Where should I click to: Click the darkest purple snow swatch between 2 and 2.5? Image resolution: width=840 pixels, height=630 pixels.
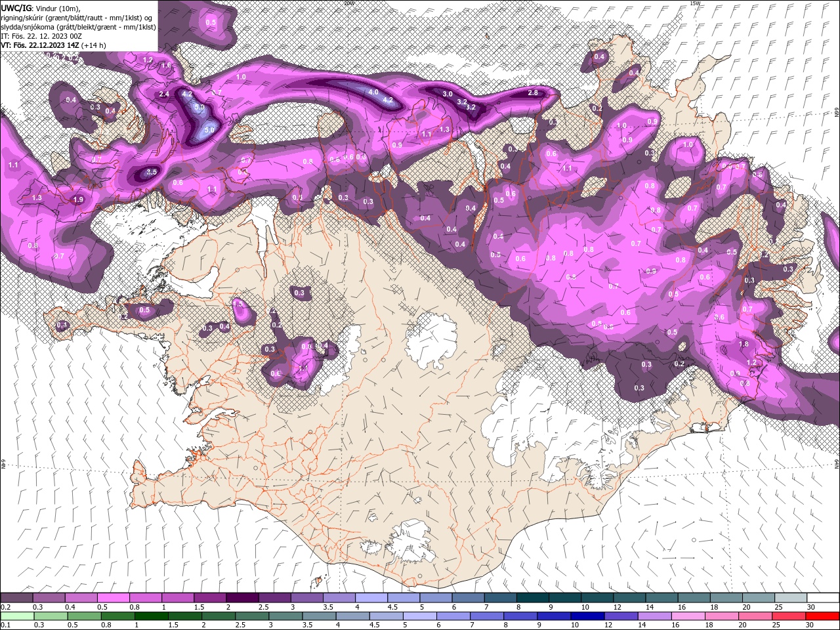(242, 597)
